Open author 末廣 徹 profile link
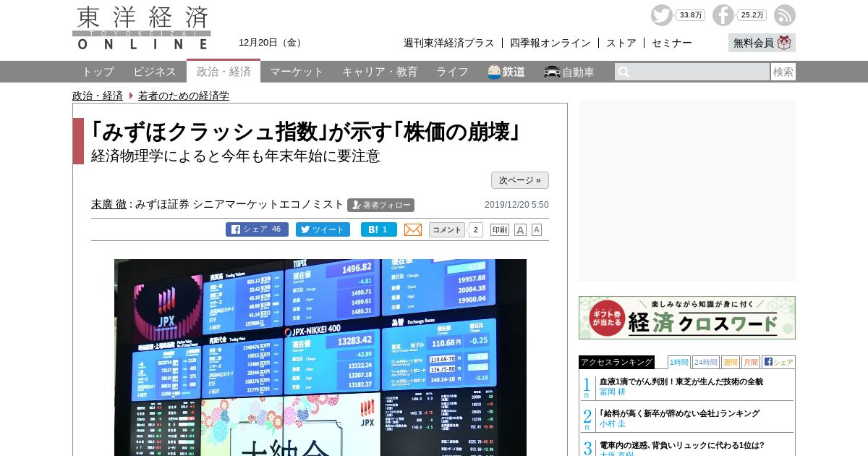This screenshot has height=456, width=868. [109, 205]
